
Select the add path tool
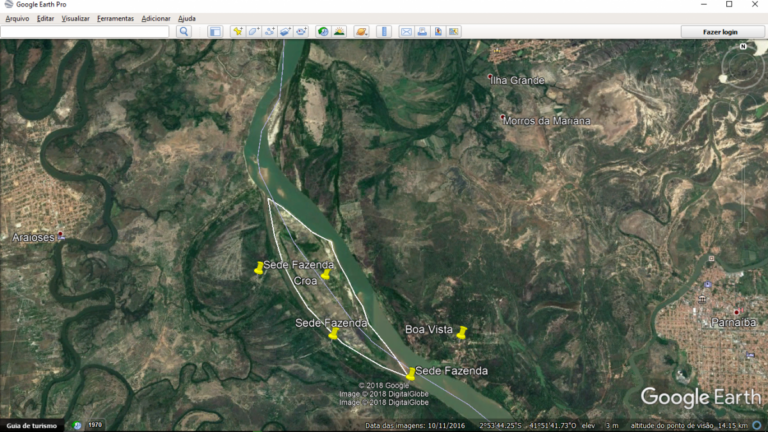coord(269,32)
